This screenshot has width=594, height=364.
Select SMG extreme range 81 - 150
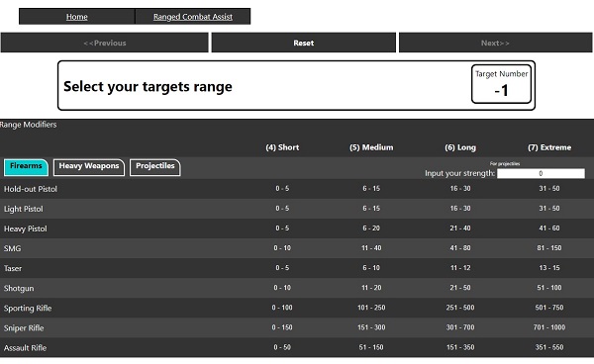549,248
